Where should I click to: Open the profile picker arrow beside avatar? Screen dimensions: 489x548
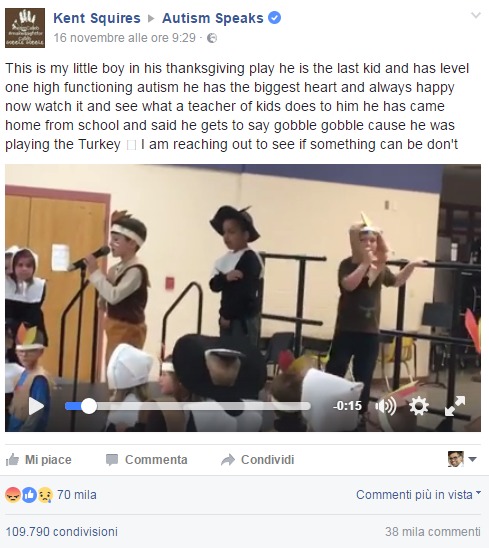click(472, 459)
